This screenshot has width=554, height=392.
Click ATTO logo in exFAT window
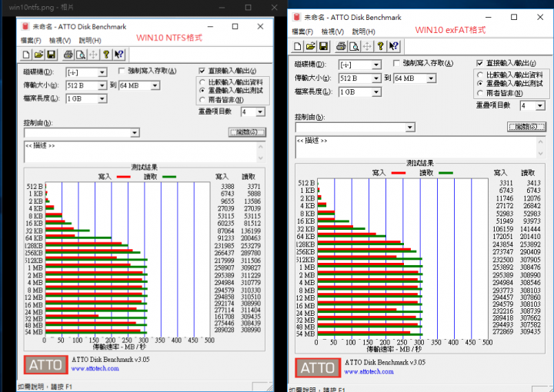coord(318,368)
